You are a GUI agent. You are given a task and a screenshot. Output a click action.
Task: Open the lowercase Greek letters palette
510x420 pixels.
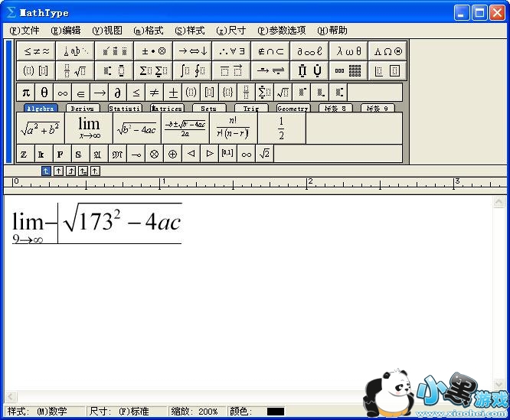click(x=348, y=51)
